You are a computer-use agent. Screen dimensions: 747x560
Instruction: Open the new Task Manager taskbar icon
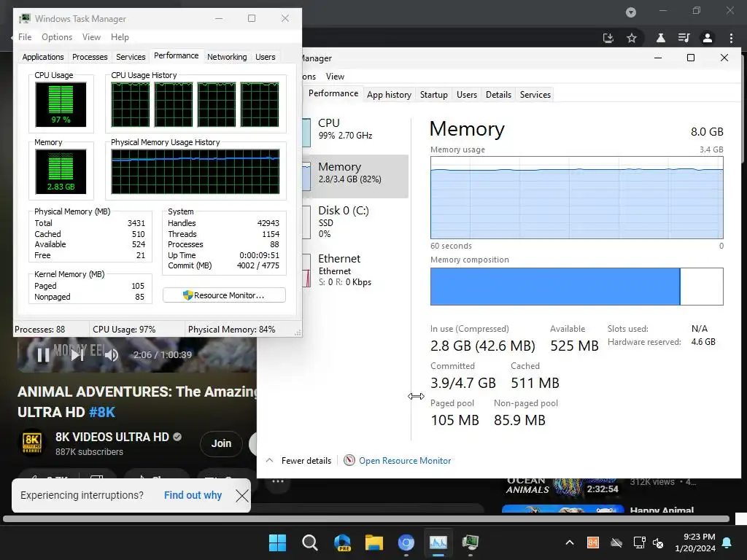coord(438,542)
